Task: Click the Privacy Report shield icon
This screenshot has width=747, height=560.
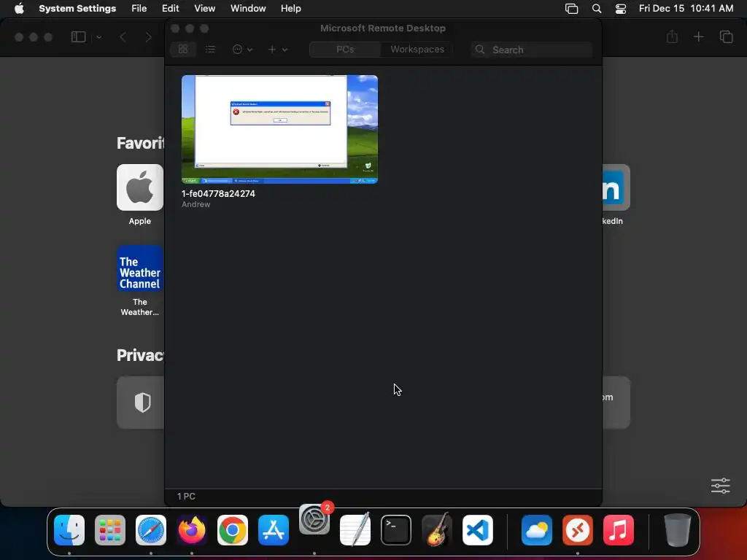Action: pos(142,402)
